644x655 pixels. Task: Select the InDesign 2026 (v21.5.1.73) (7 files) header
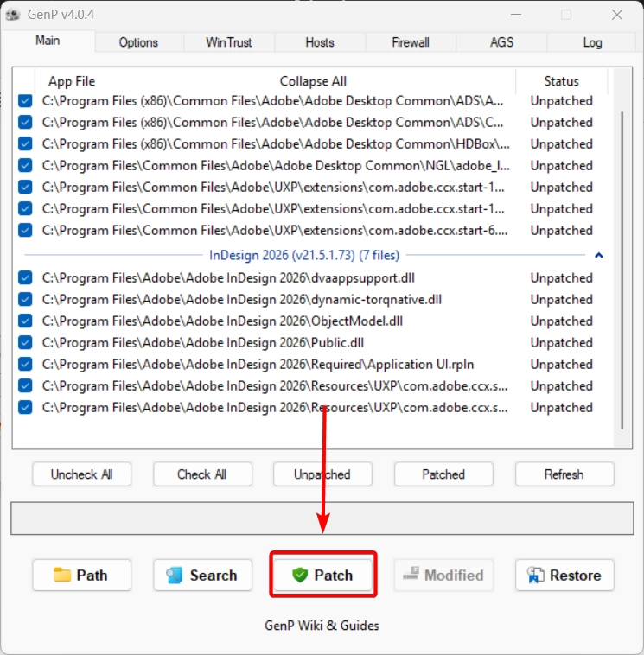point(304,255)
